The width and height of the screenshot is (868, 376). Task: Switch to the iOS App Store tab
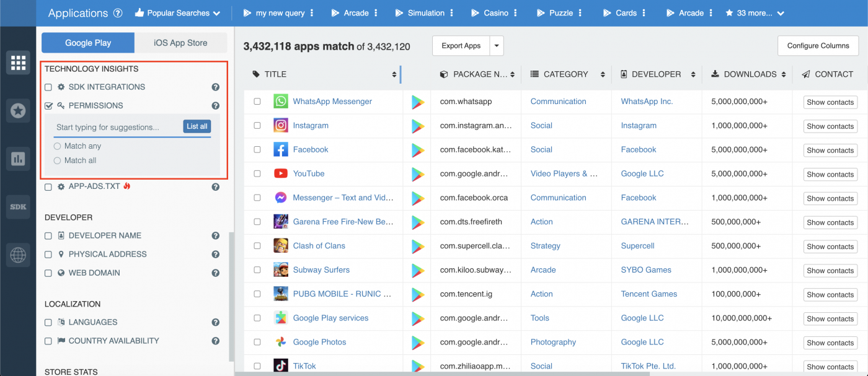182,43
